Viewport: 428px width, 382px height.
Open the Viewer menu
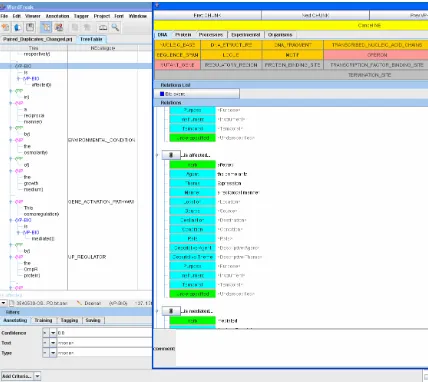(33, 16)
